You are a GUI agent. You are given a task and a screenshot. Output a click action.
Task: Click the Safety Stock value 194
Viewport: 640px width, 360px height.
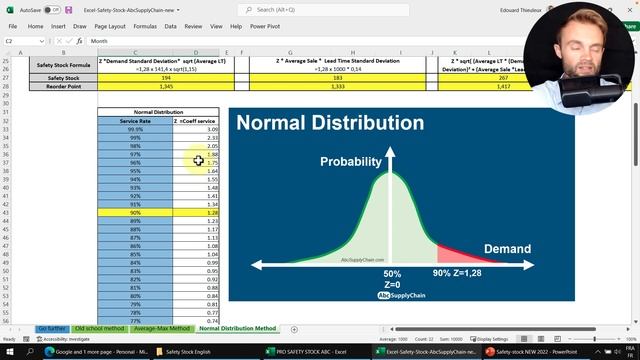166,78
